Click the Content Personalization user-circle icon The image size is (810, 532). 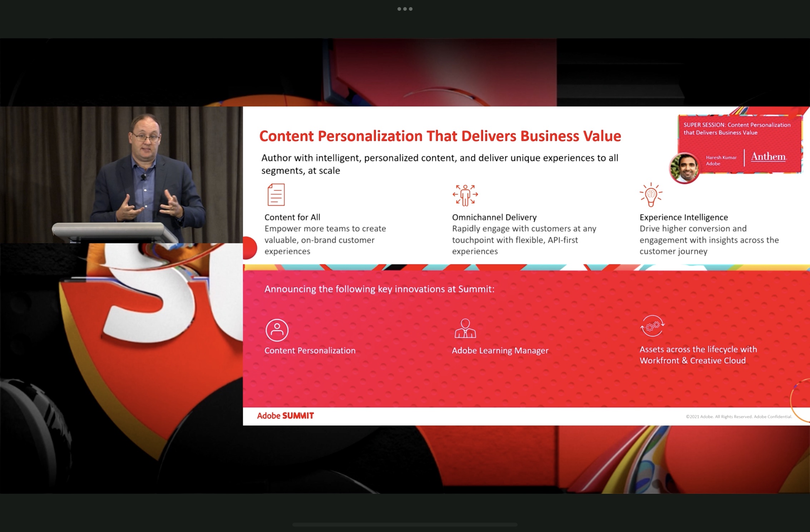(x=277, y=330)
